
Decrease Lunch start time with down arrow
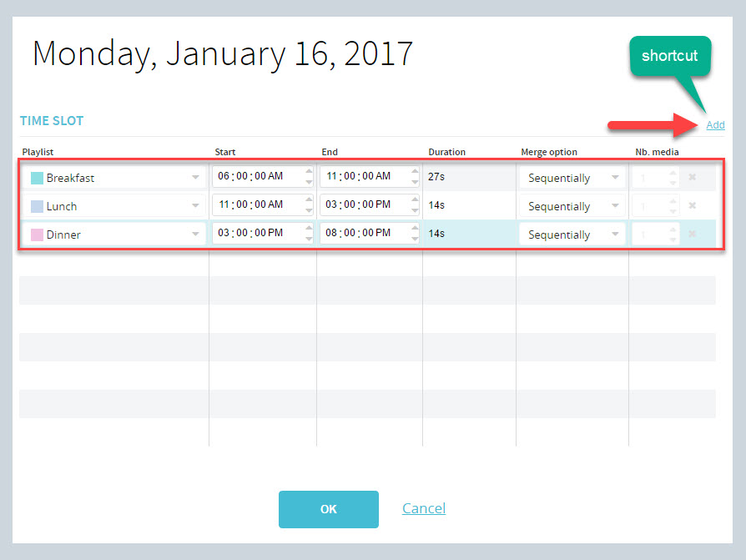click(x=309, y=210)
